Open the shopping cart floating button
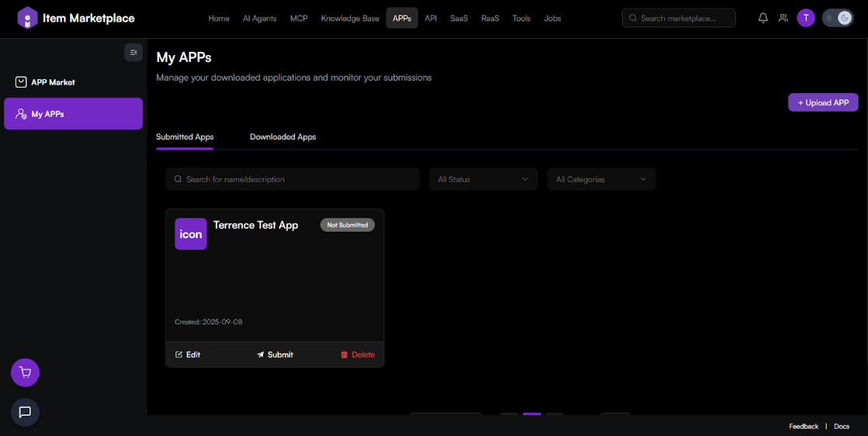This screenshot has height=436, width=868. click(x=25, y=372)
